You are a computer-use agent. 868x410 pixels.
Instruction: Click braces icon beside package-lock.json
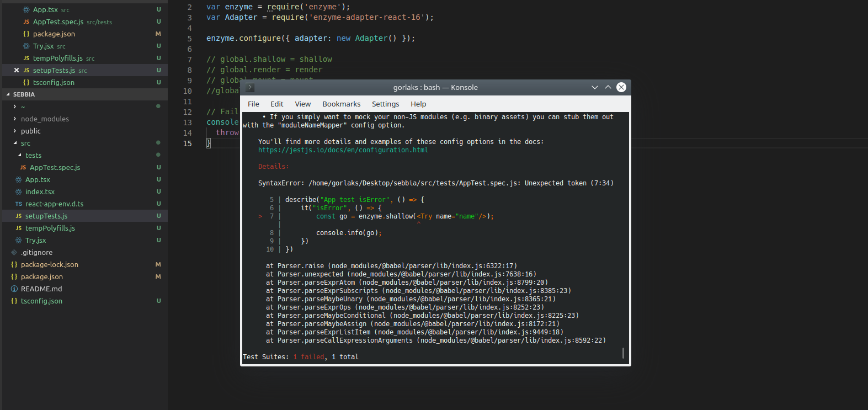point(14,264)
